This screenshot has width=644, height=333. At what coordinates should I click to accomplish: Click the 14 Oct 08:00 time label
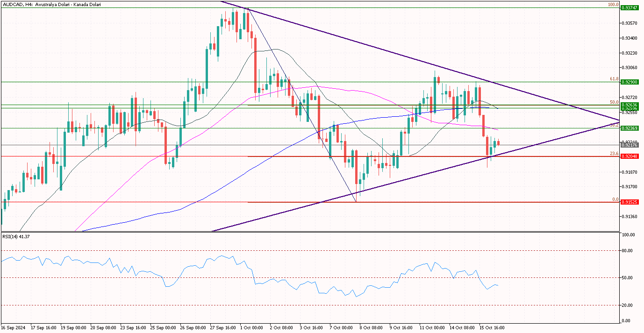tap(463, 328)
